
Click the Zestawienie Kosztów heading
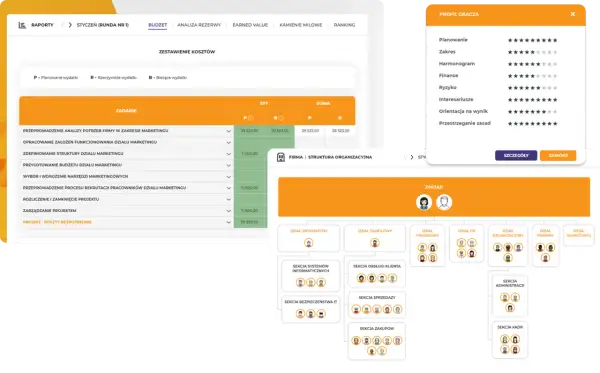[x=187, y=52]
